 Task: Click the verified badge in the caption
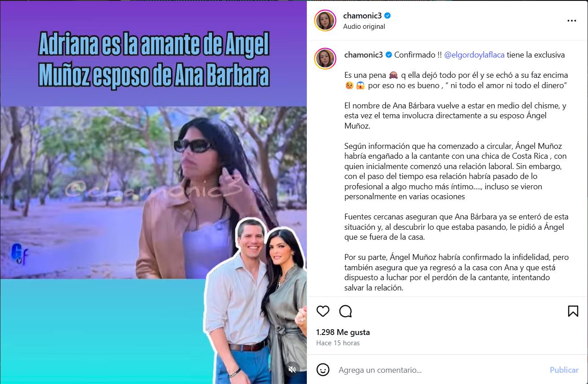[x=389, y=55]
